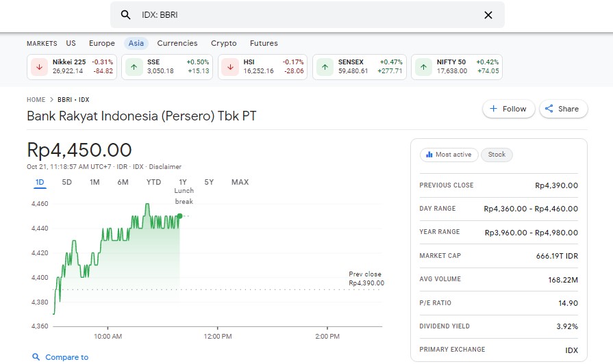Open the SENSEX index name

coord(351,62)
